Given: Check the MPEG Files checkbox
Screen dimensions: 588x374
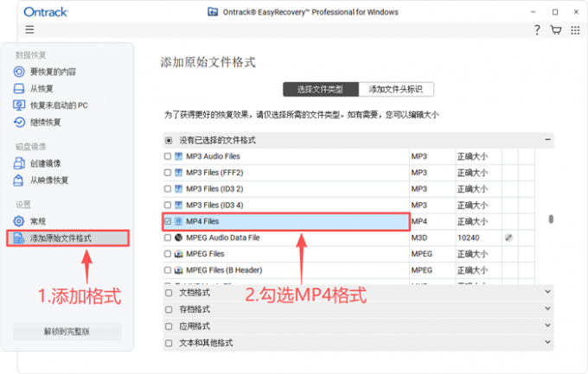Looking at the screenshot, I should (168, 254).
